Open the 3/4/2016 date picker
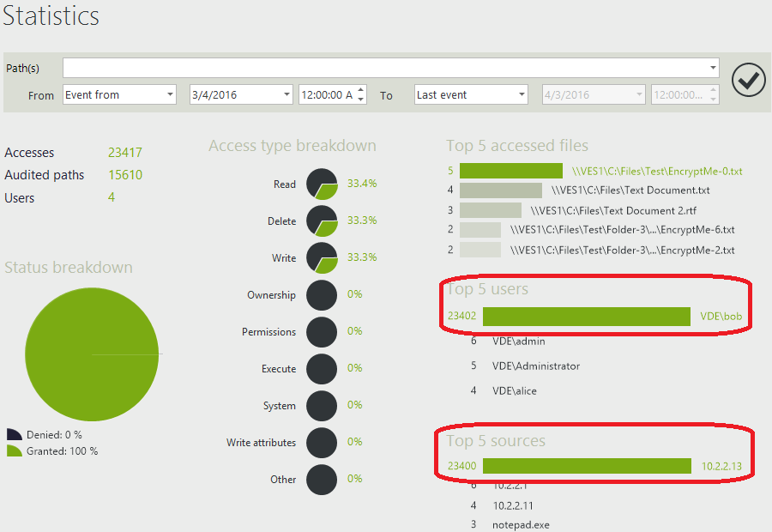 point(241,94)
